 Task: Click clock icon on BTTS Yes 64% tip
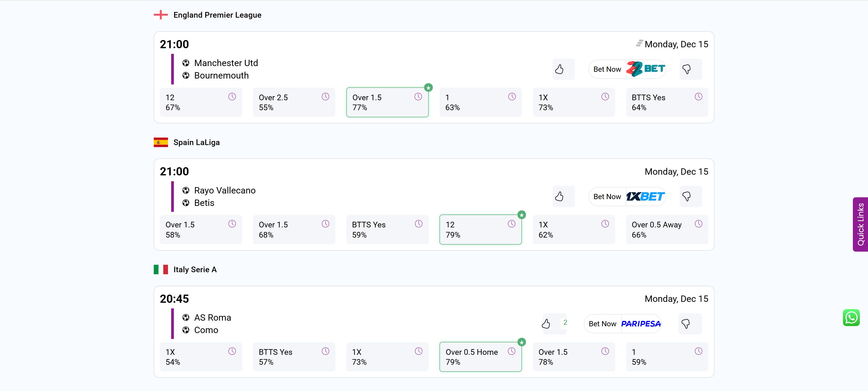(x=698, y=97)
